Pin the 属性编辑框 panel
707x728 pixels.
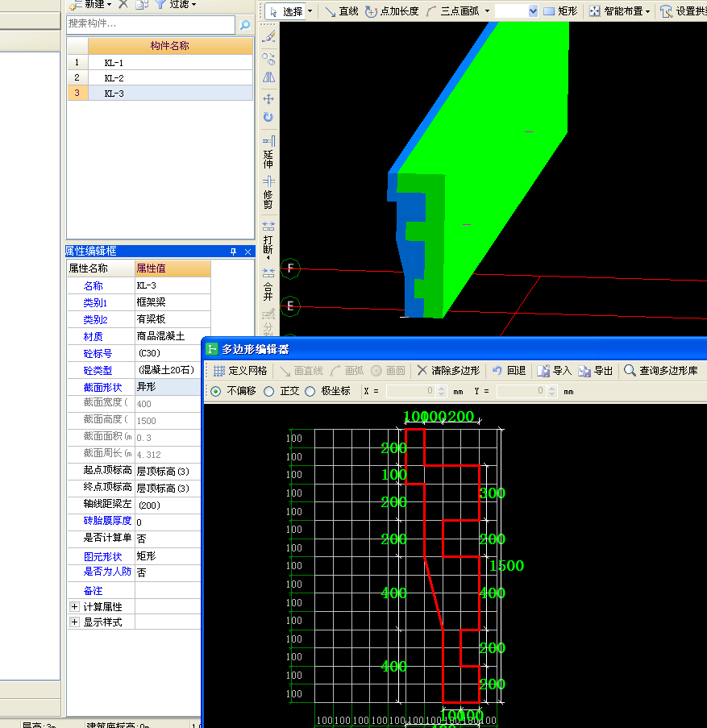(x=234, y=252)
